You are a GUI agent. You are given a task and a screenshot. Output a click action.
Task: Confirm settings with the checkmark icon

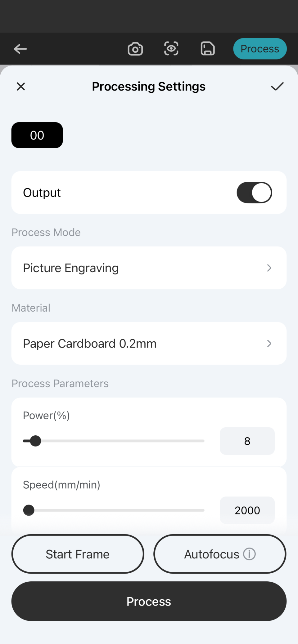(277, 87)
